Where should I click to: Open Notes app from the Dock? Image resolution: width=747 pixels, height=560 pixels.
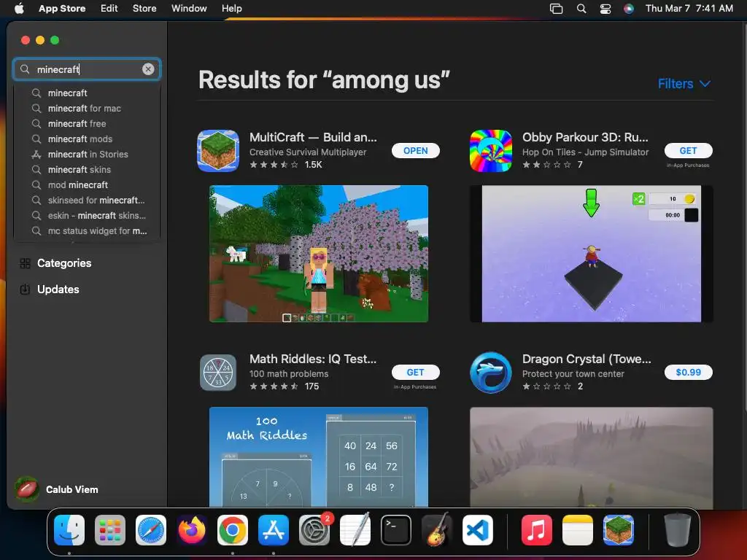click(578, 530)
